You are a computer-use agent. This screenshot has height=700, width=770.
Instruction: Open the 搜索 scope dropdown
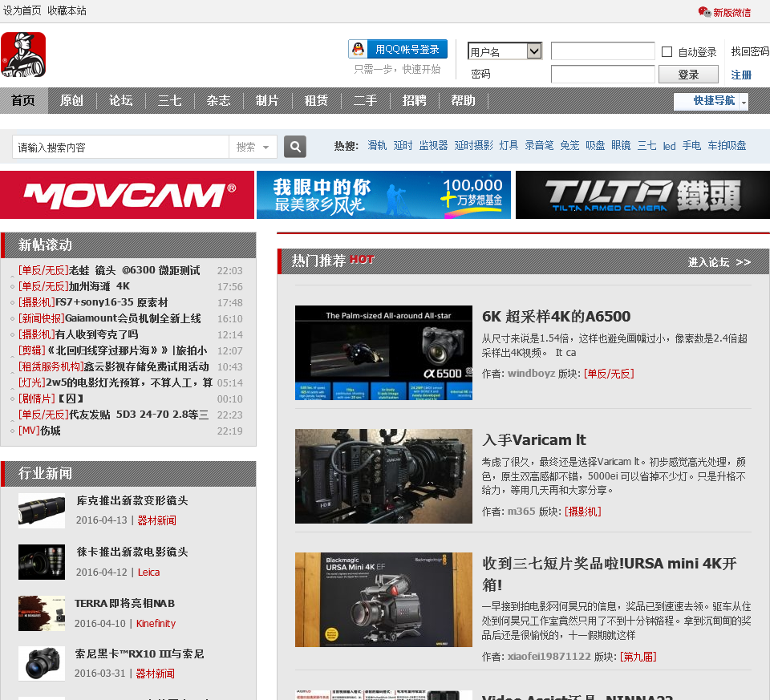point(253,147)
